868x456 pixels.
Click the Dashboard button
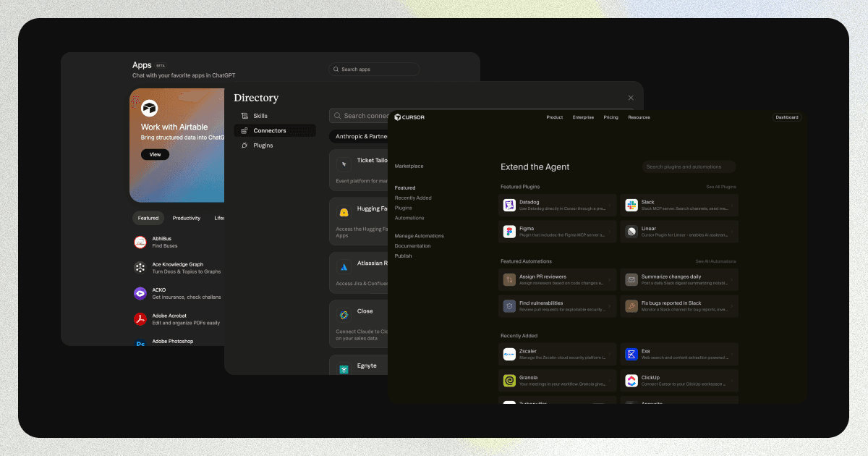pos(787,117)
